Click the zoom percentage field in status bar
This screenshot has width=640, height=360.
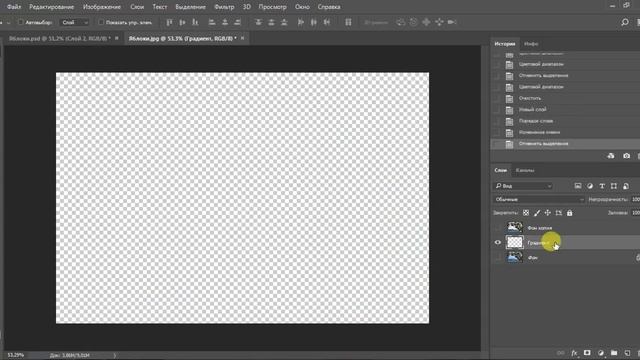point(16,356)
